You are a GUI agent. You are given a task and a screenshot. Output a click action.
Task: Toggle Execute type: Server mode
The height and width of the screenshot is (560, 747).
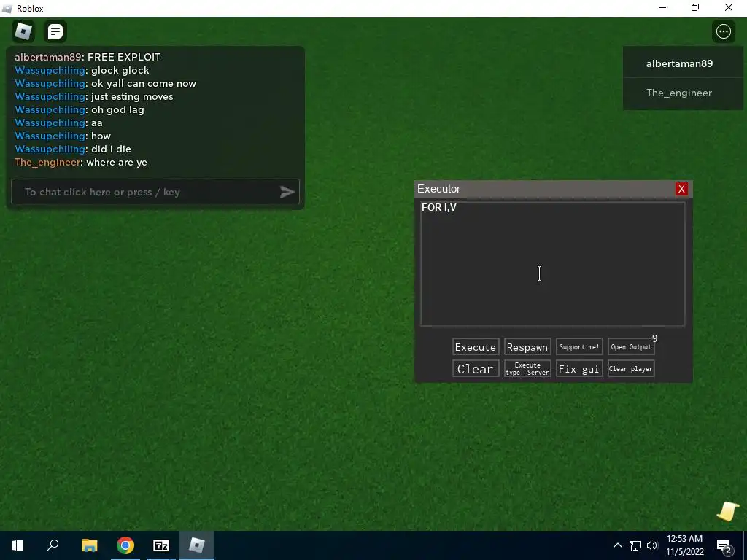pos(527,368)
